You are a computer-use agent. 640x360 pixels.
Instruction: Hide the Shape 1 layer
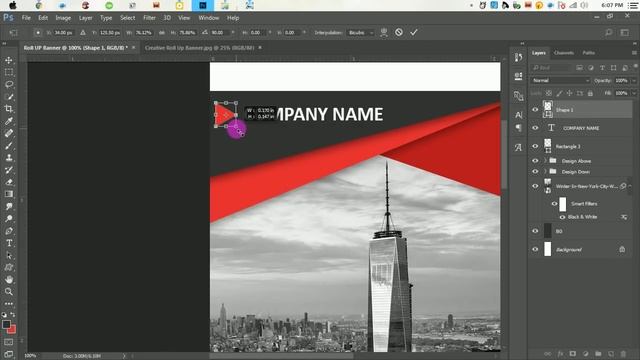[x=535, y=109]
